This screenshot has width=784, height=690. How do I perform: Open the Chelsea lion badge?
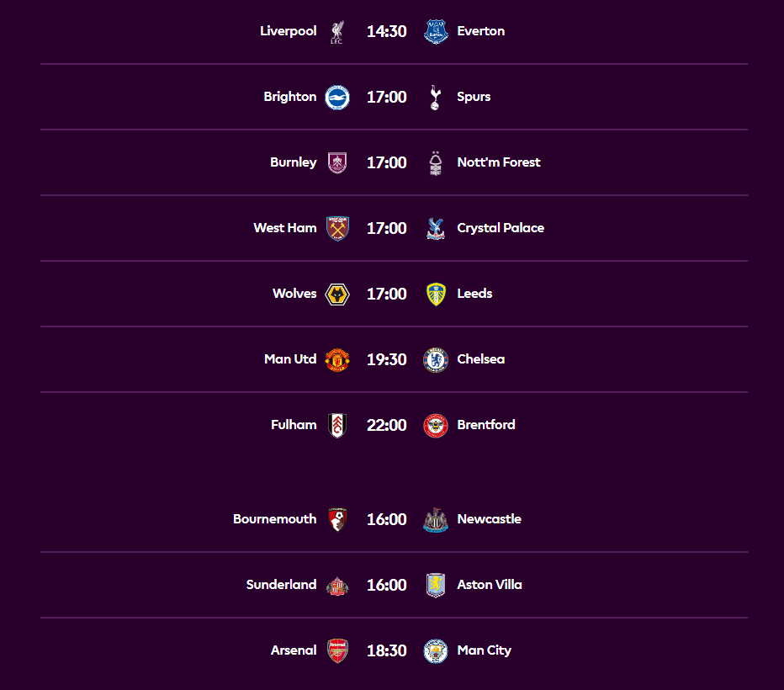436,360
